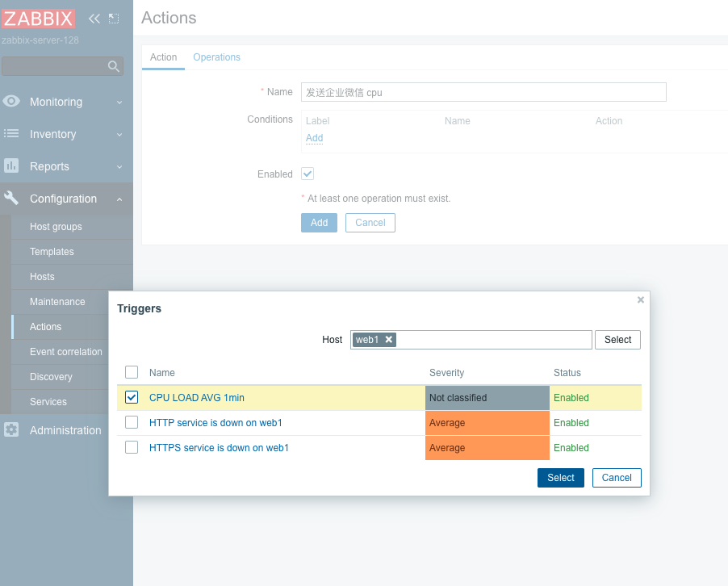Click the blue Add action button
The width and height of the screenshot is (728, 586).
pos(319,223)
